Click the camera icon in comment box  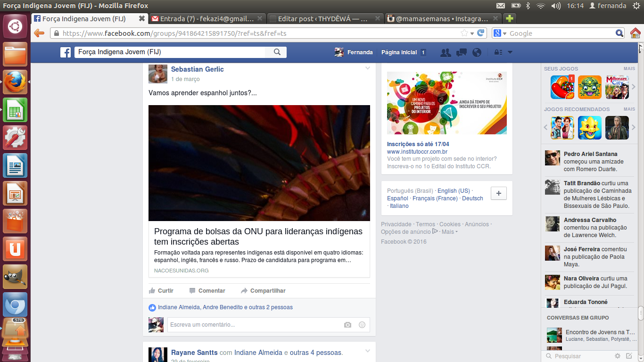click(x=347, y=325)
